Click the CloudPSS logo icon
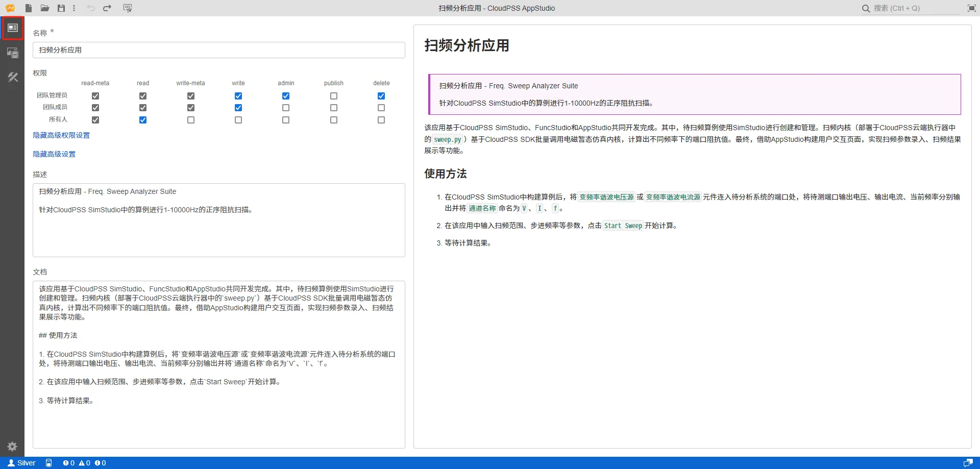The height and width of the screenshot is (469, 980). (x=10, y=8)
